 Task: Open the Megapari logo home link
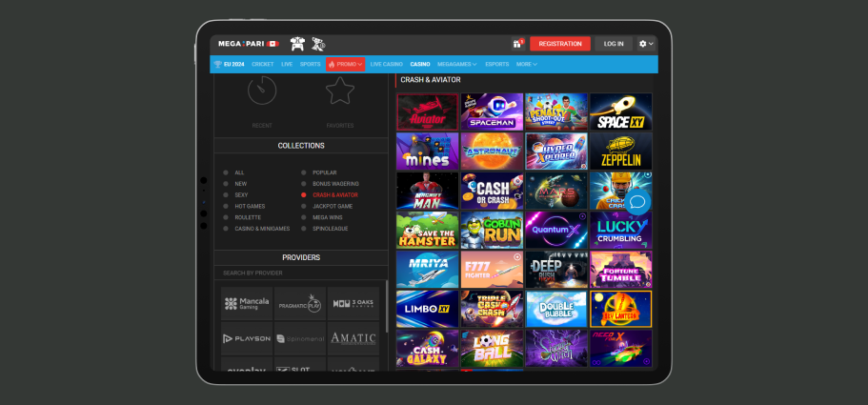click(249, 44)
